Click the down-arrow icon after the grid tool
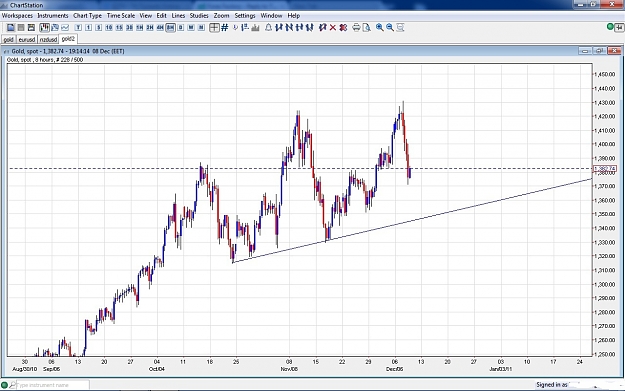This screenshot has height=391, width=625. tap(236, 28)
